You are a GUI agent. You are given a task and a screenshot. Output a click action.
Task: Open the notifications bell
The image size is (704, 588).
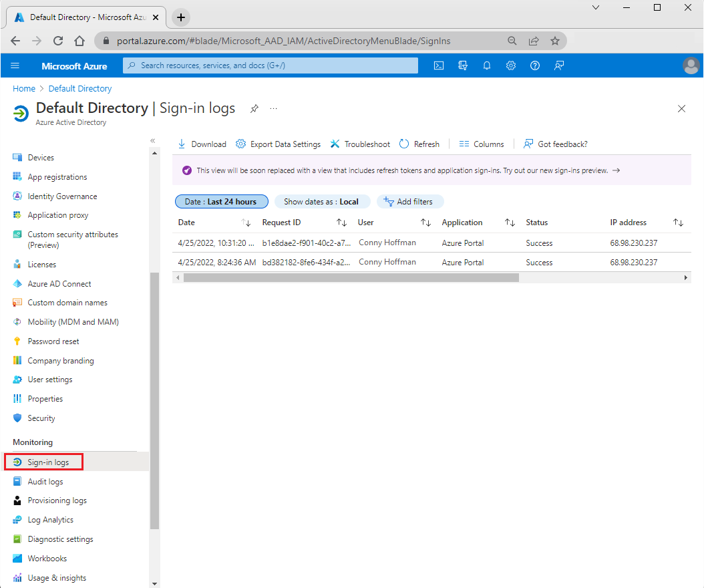tap(487, 65)
